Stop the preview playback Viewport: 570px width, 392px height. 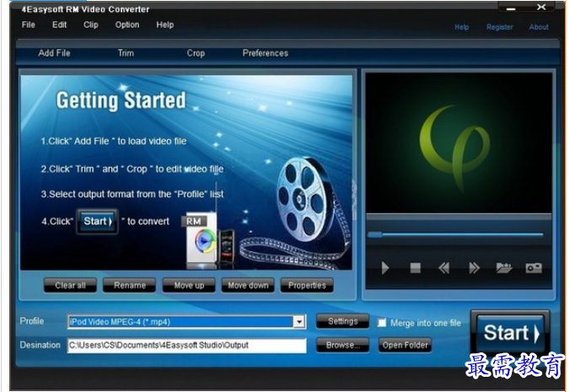click(415, 268)
